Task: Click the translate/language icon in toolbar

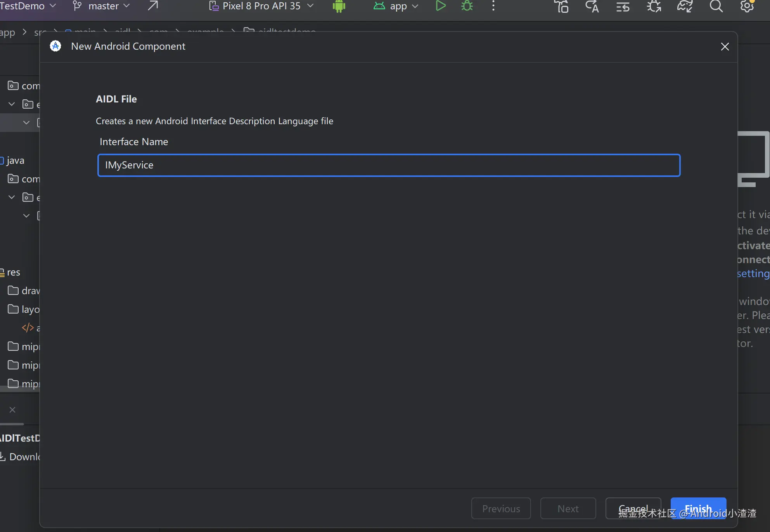Action: click(592, 7)
